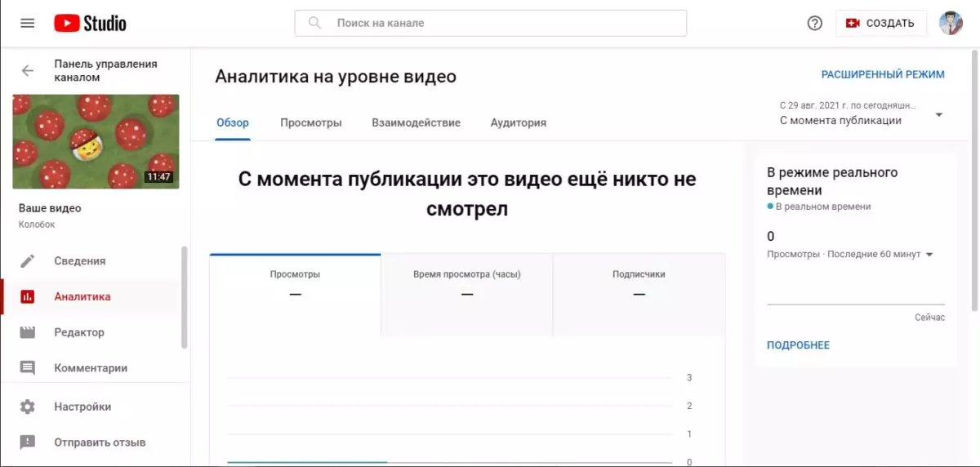Screen dimensions: 980x467
Task: Switch to the Просмотры tab
Action: click(x=311, y=122)
